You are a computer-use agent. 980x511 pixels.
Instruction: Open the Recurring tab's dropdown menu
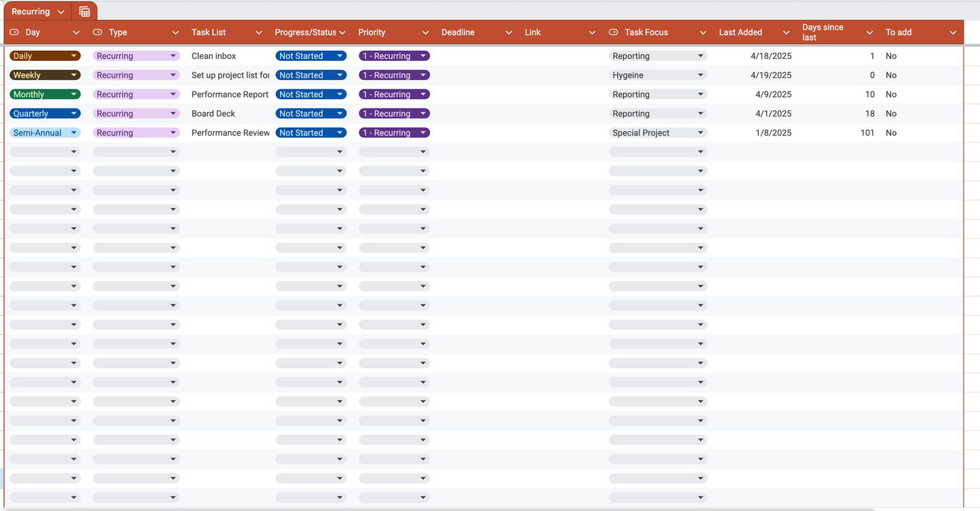[x=60, y=11]
